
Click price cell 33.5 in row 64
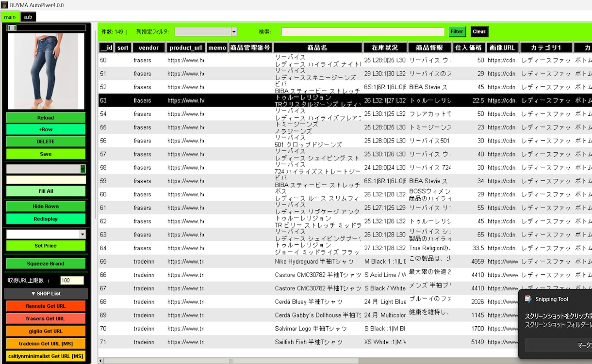(x=478, y=248)
